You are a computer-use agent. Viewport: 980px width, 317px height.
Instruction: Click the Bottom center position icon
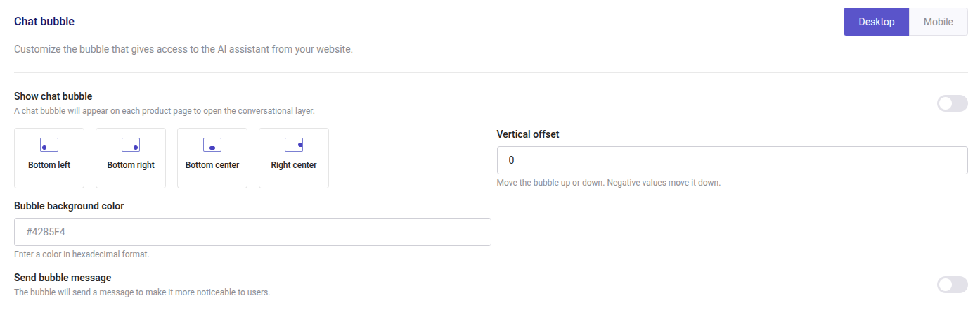pyautogui.click(x=212, y=145)
